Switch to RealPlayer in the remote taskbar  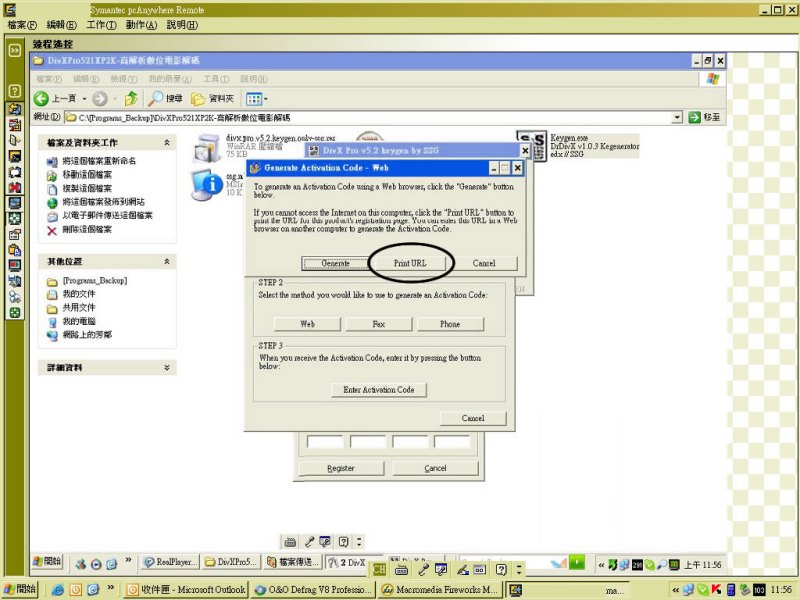pyautogui.click(x=170, y=562)
